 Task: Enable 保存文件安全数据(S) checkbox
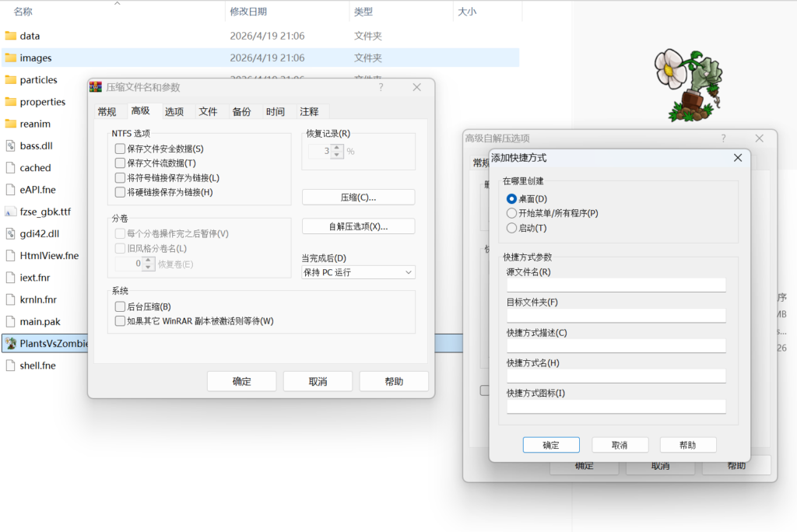pos(120,149)
